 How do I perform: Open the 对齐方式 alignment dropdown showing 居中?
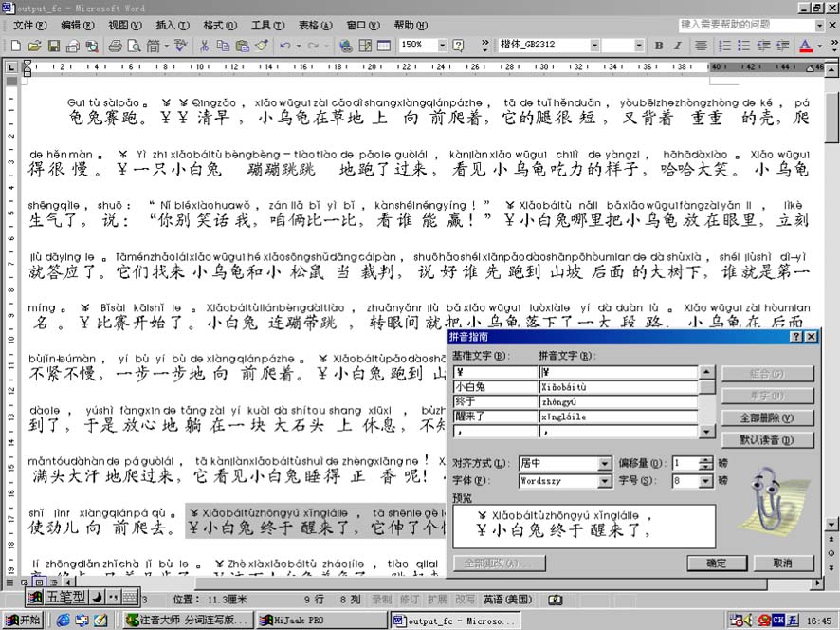[x=604, y=463]
